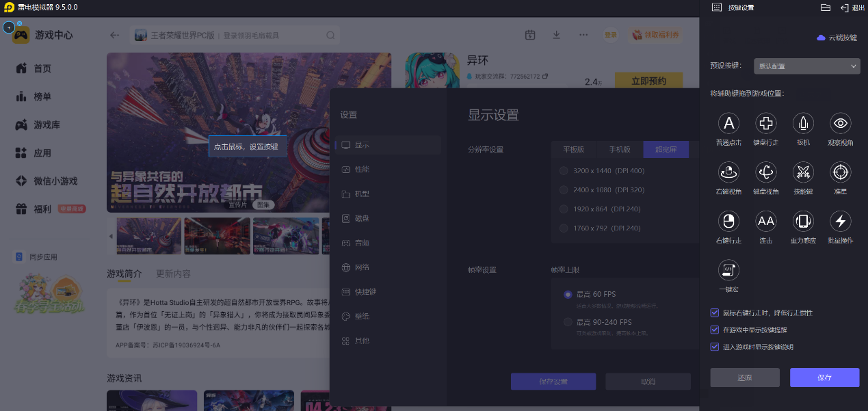This screenshot has height=411, width=868.
Task: Click 立即预约 for 异环
Action: click(x=648, y=81)
